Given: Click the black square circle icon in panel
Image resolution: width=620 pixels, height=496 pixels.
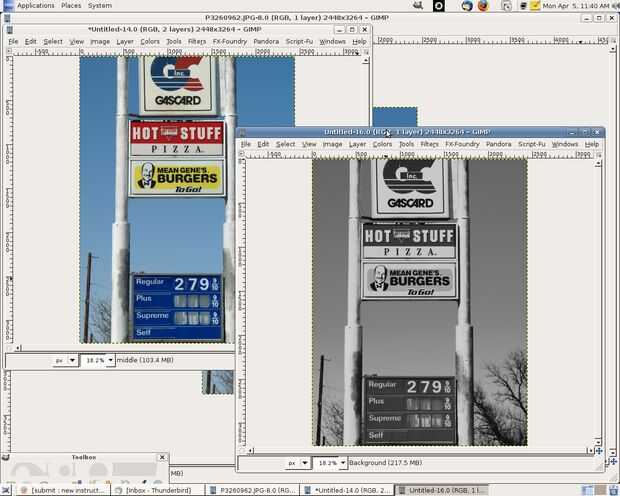Looking at the screenshot, I should pyautogui.click(x=439, y=6).
